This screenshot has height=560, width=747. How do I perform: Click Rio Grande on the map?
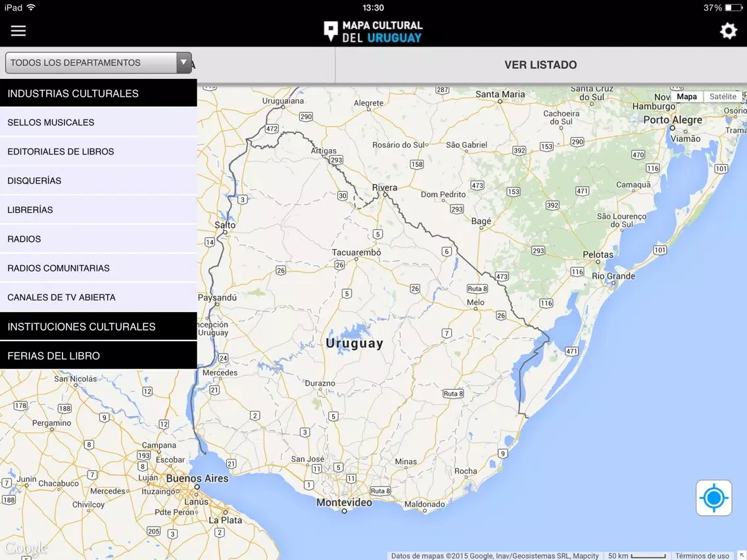[x=613, y=276]
